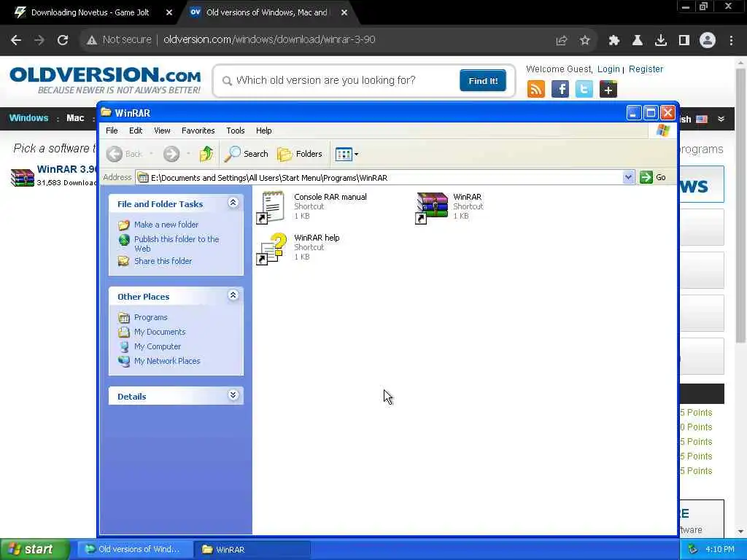Switch to Old versions of Windows taskbar item

pos(134,549)
